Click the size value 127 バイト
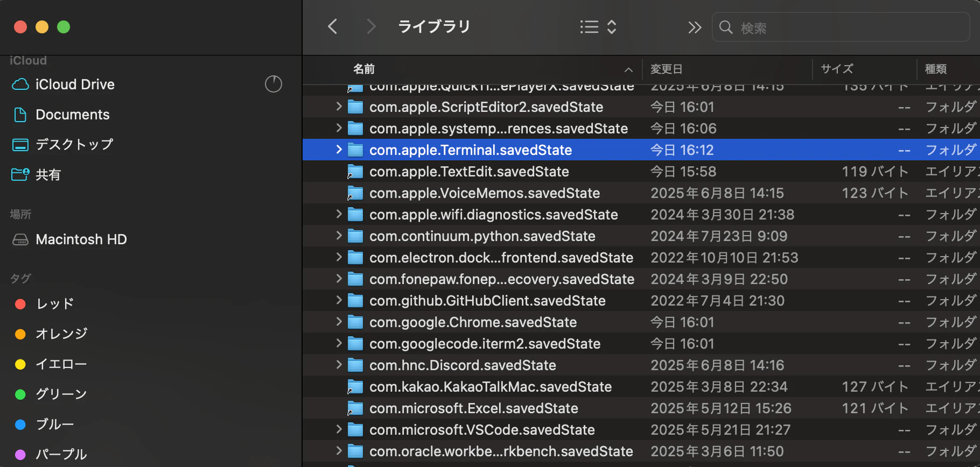980x467 pixels. click(x=876, y=387)
